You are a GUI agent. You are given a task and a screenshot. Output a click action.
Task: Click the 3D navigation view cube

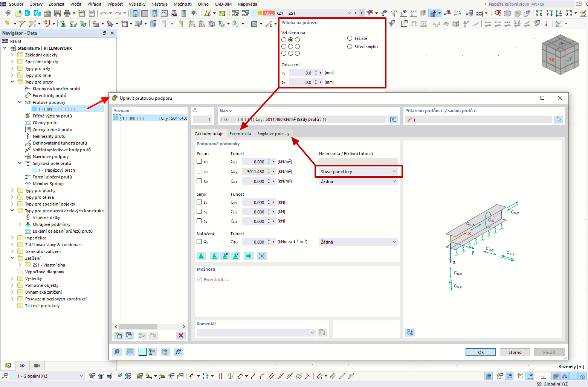(x=560, y=55)
